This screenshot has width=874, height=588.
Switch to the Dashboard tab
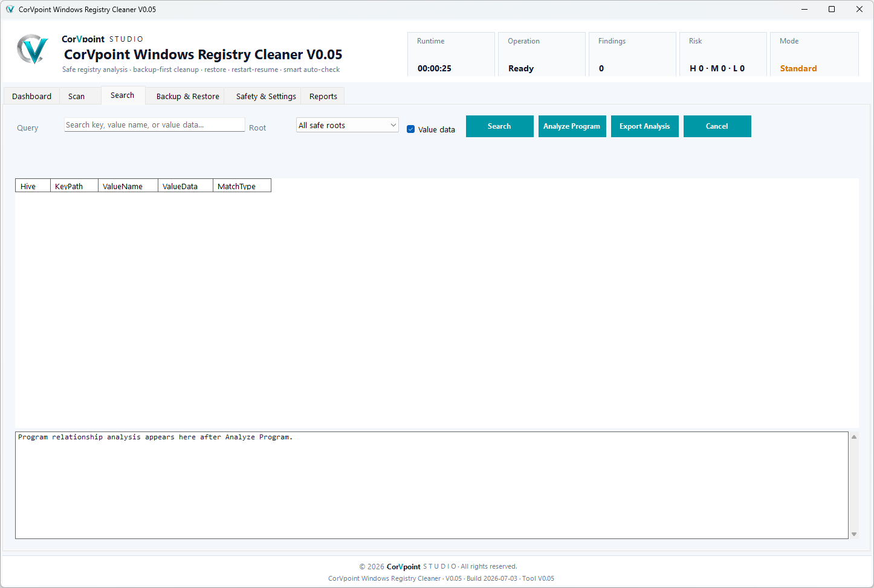tap(31, 96)
